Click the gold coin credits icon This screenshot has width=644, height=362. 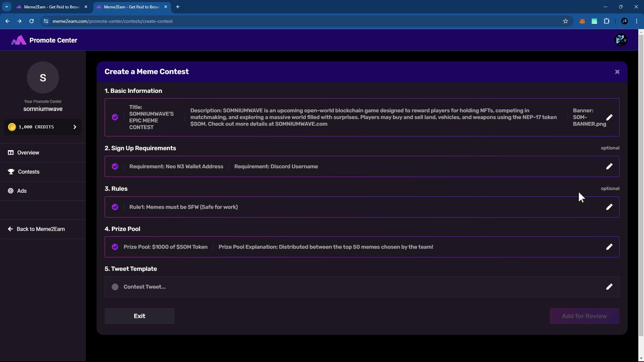12,127
